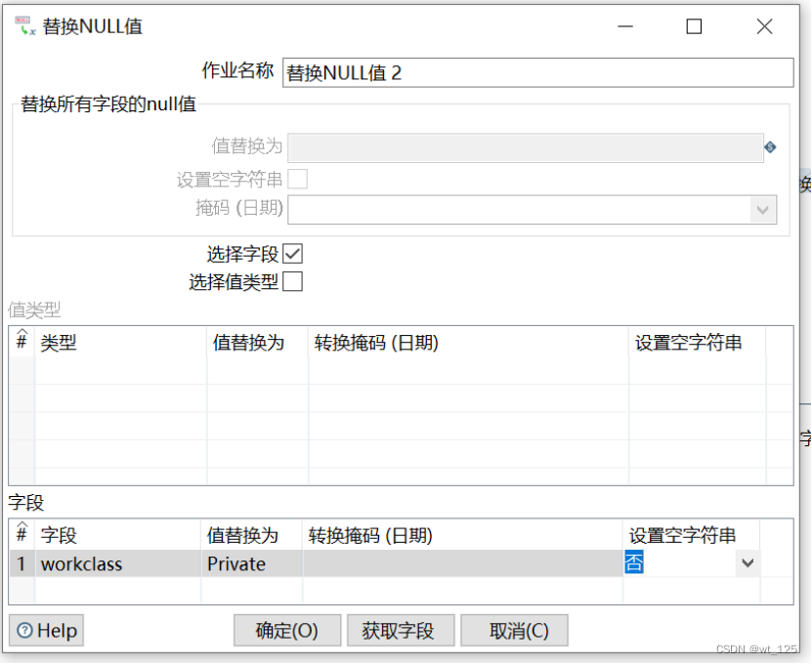
Task: Toggle the 设置空字符串 checkbox
Action: [300, 179]
